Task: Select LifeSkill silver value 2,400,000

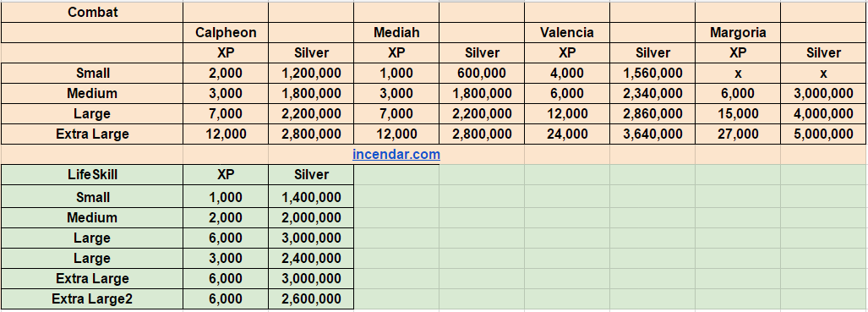Action: pos(311,258)
